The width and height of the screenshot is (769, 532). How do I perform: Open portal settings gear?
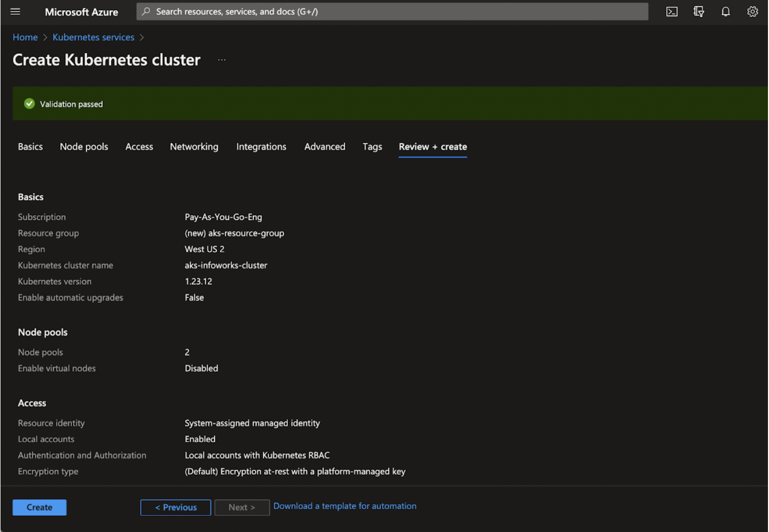click(752, 11)
